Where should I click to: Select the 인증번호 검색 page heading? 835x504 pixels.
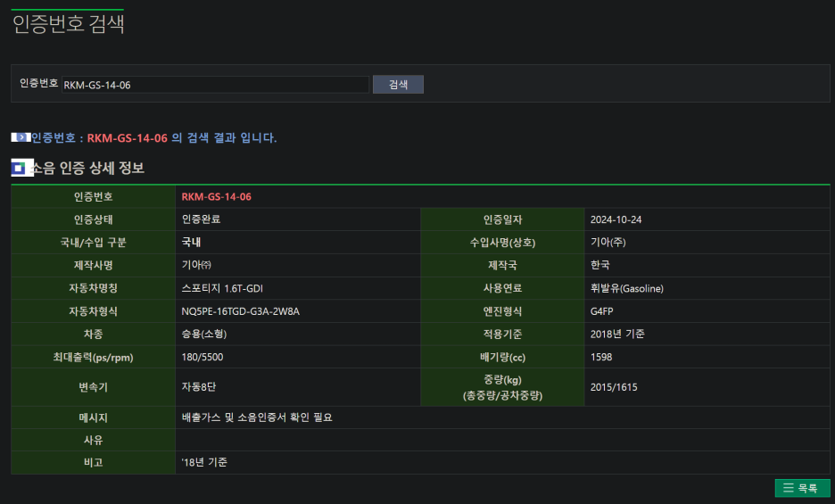coord(68,24)
